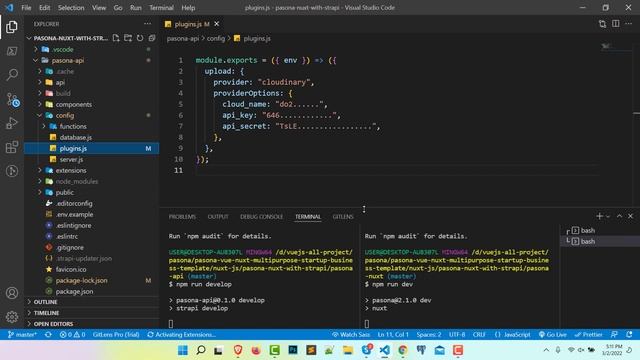Switch to the Output panel tab

[218, 217]
